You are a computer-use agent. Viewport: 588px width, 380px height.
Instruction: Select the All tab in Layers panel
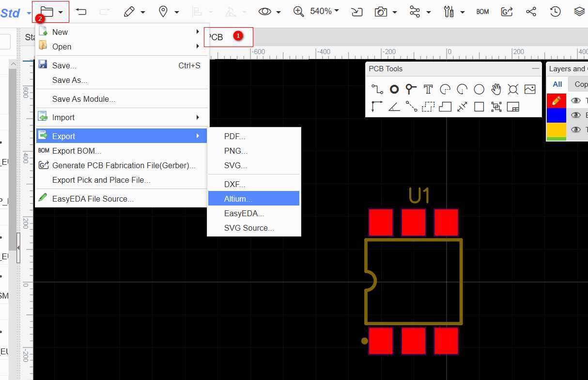point(557,84)
